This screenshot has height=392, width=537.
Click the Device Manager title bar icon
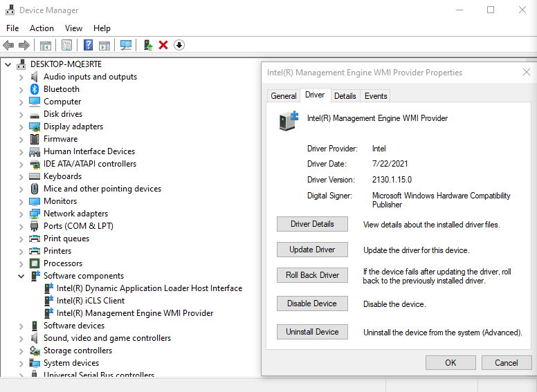point(10,10)
